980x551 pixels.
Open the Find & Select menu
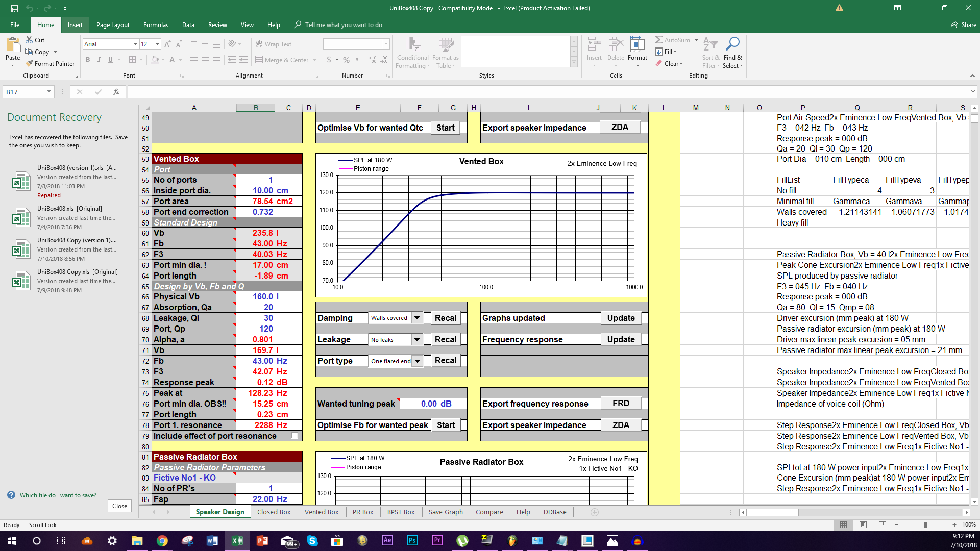pos(732,53)
